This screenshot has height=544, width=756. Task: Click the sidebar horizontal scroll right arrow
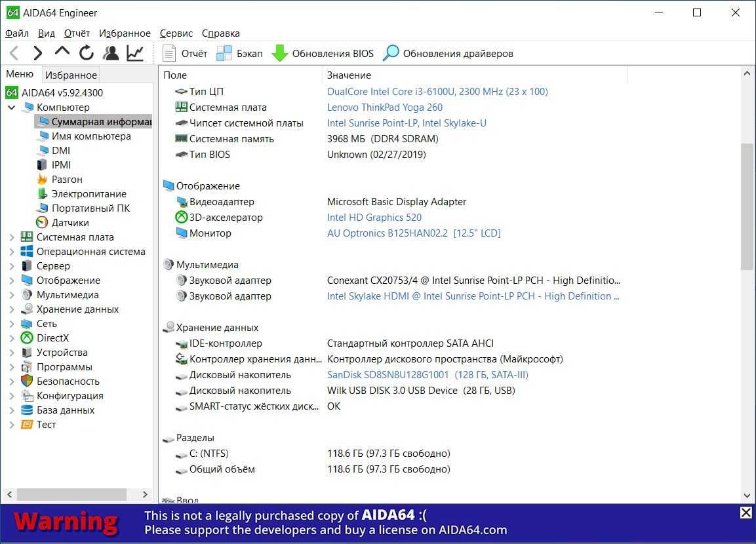(145, 494)
